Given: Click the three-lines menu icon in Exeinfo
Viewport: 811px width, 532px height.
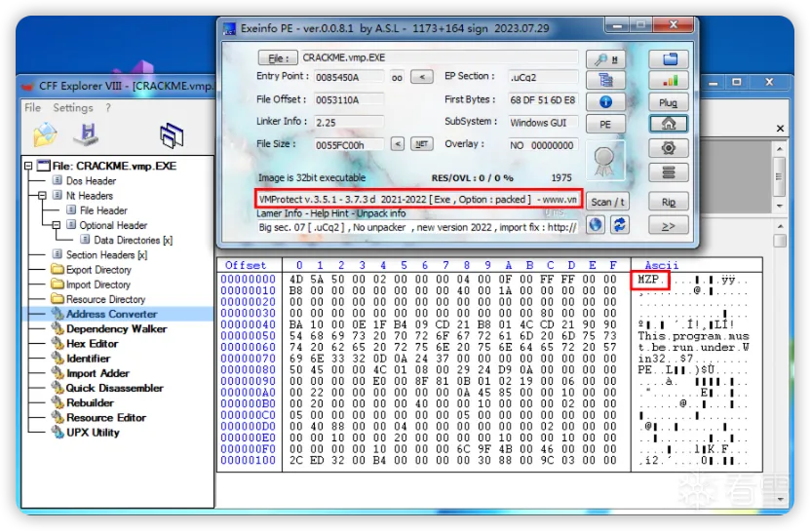Looking at the screenshot, I should coord(669,172).
